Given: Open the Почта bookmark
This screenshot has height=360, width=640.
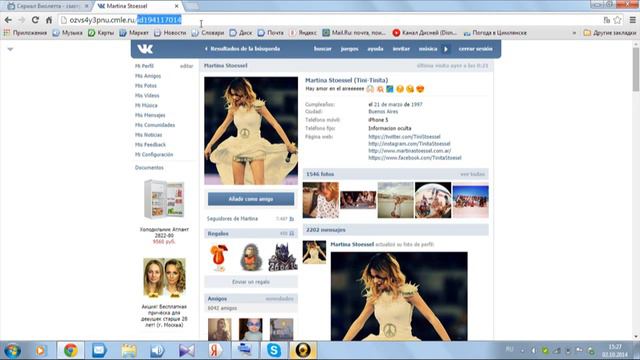Looking at the screenshot, I should (x=271, y=33).
